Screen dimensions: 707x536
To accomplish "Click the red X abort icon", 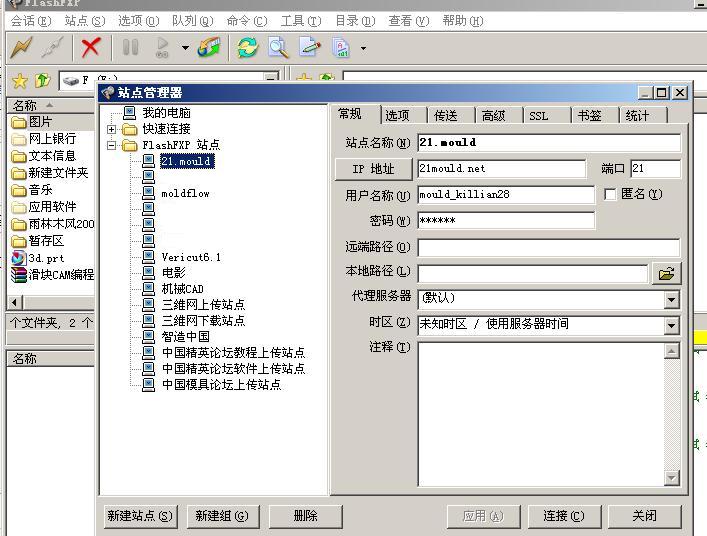I will point(91,47).
